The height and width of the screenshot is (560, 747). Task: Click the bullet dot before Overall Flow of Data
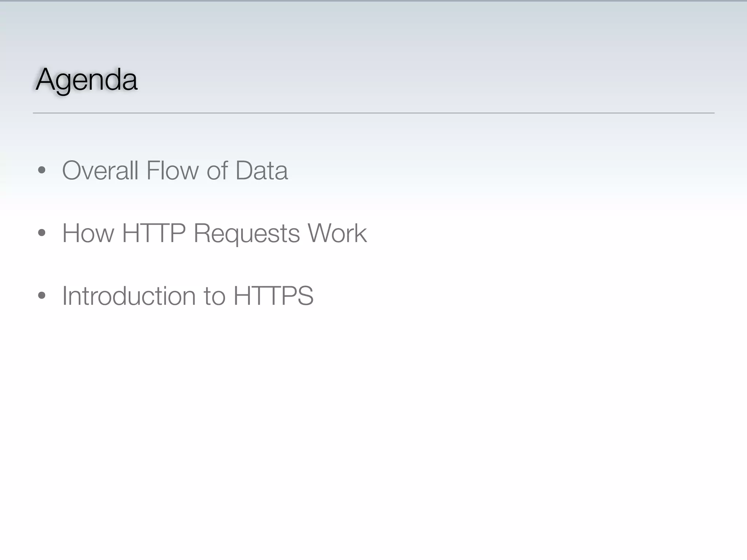[42, 170]
